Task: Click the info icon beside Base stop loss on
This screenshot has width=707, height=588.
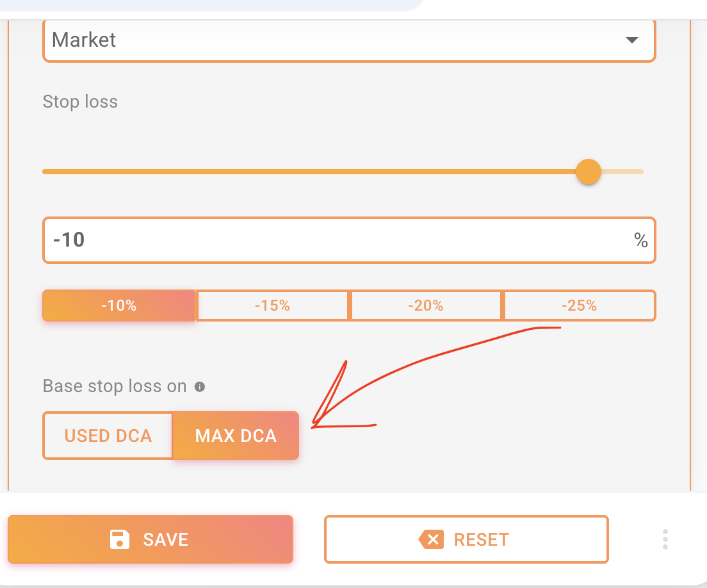Action: click(x=200, y=387)
